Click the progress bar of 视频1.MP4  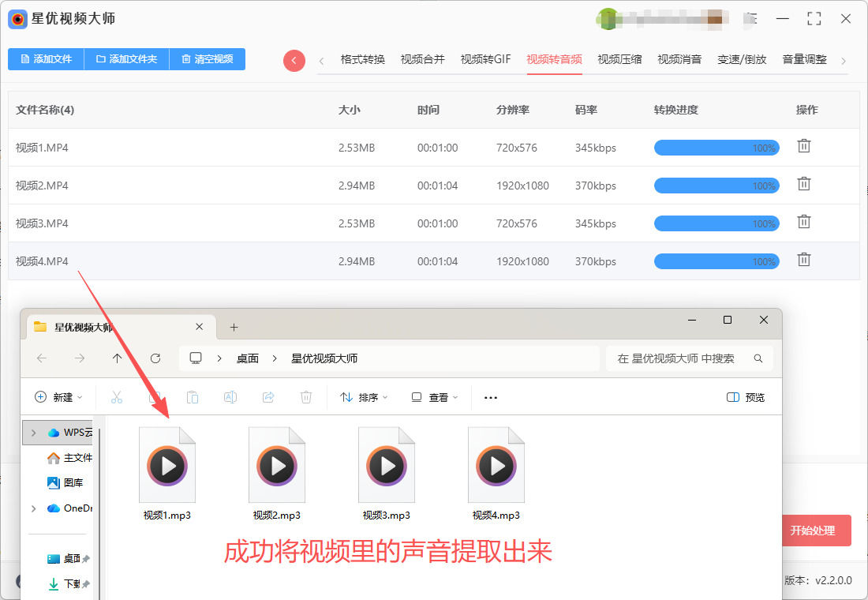point(716,148)
